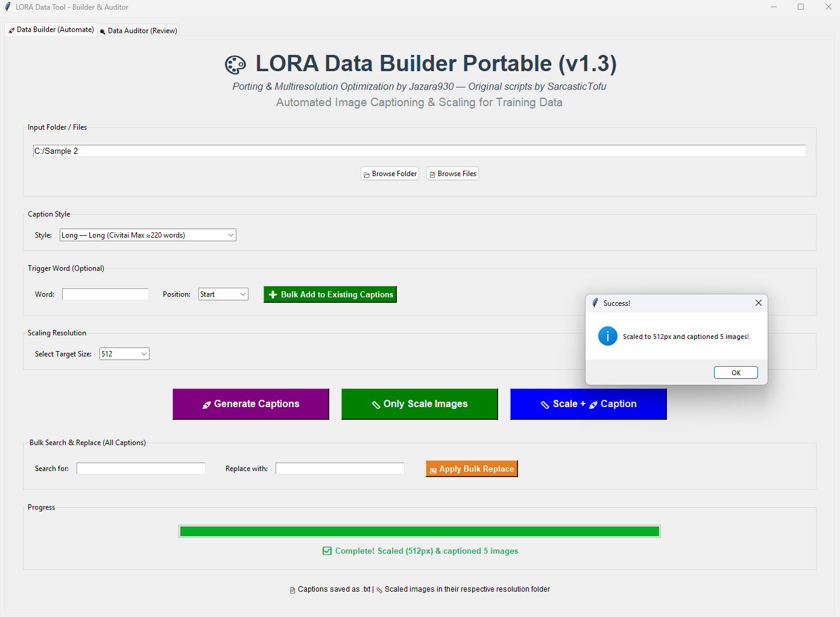Click the 'Captions saved as .txt' footer text
The image size is (840, 617).
[334, 589]
